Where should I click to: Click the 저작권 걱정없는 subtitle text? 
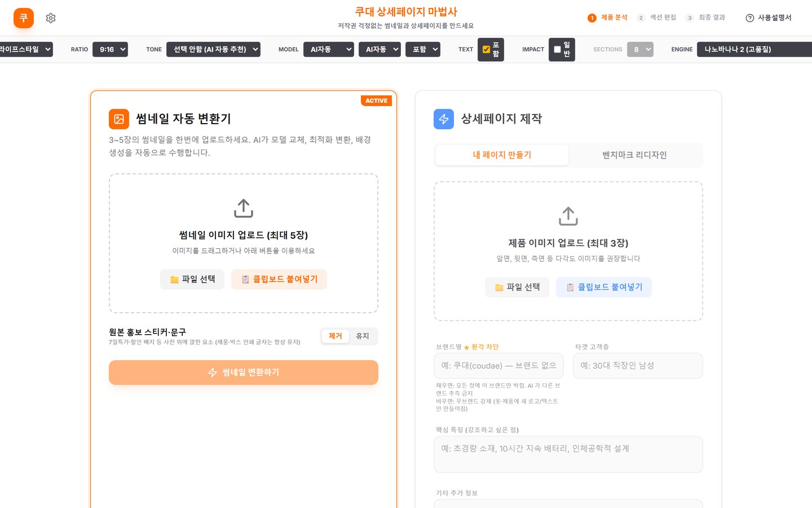click(406, 26)
